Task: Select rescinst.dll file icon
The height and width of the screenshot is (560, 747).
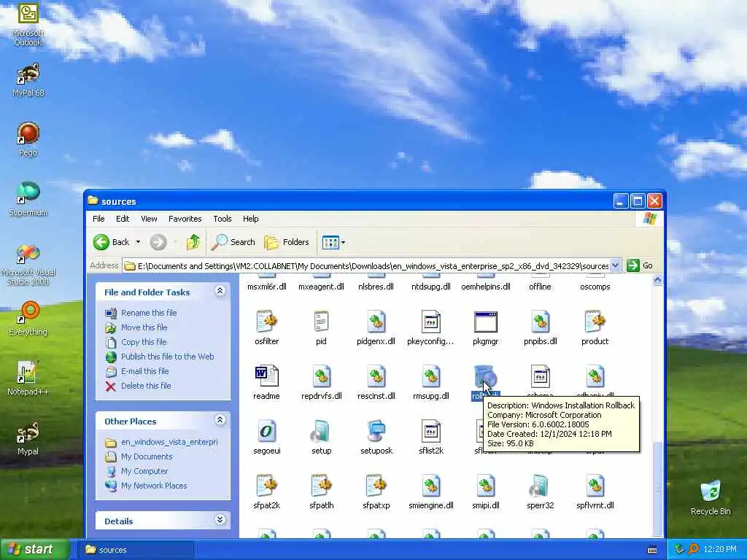Action: 376,377
